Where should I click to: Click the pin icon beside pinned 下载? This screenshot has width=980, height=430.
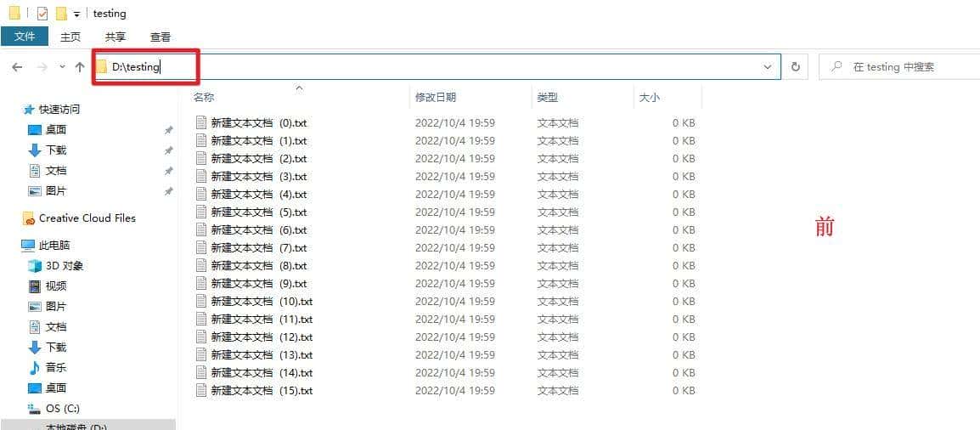click(x=168, y=150)
